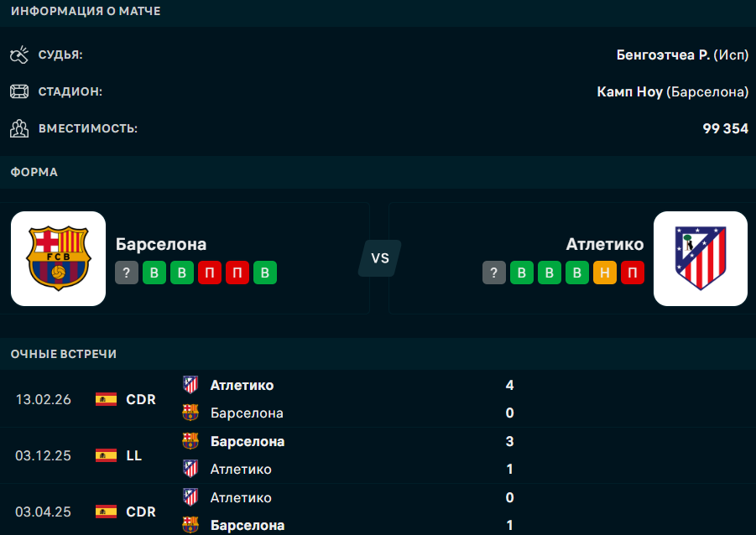Click the VS badge between the teams
The width and height of the screenshot is (756, 535).
(x=380, y=258)
